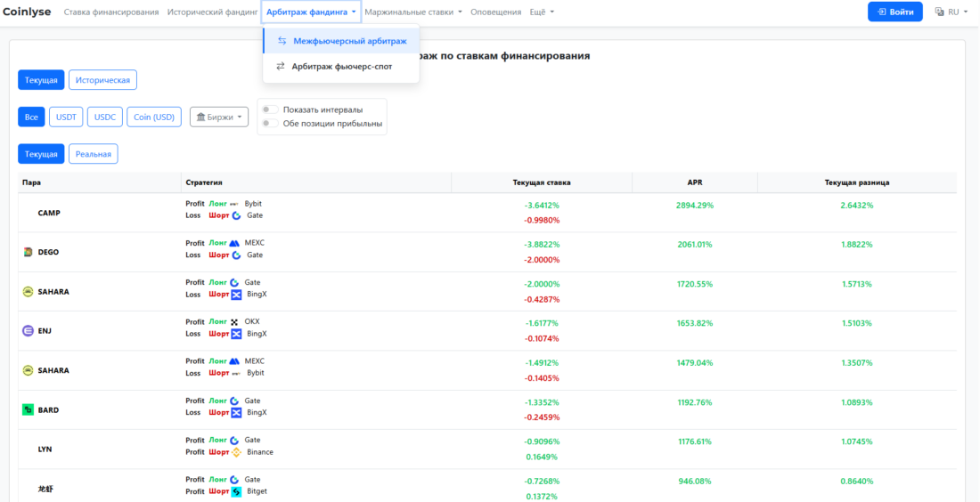Click the OKX logo in ENJ row
980x502 pixels.
(x=235, y=322)
